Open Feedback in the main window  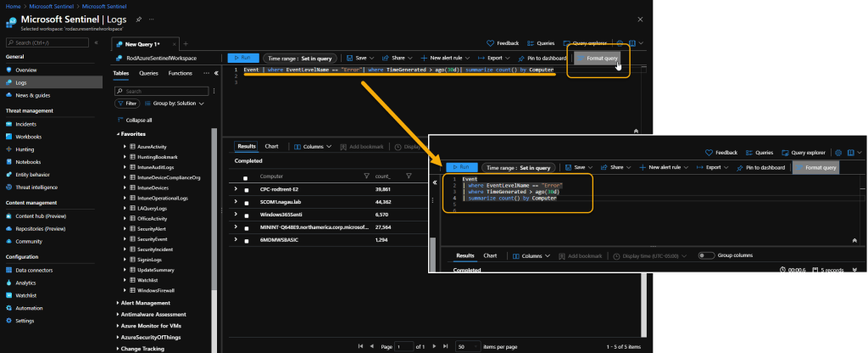point(503,43)
